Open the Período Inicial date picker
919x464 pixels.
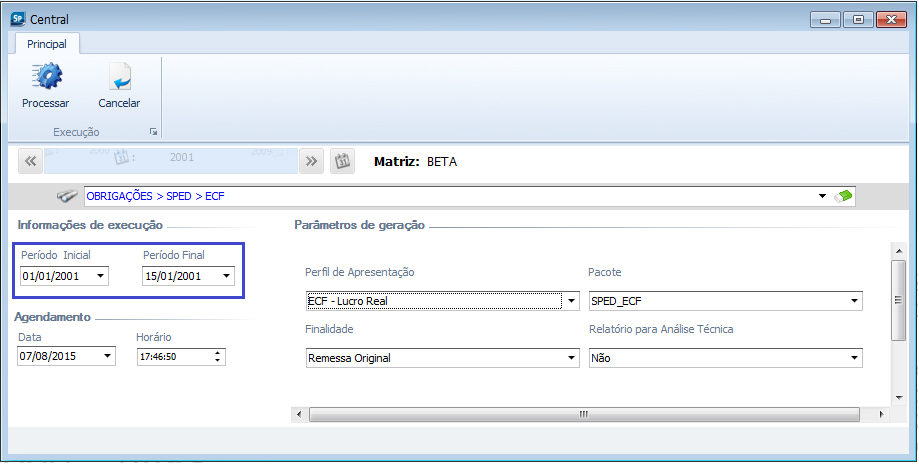point(100,276)
